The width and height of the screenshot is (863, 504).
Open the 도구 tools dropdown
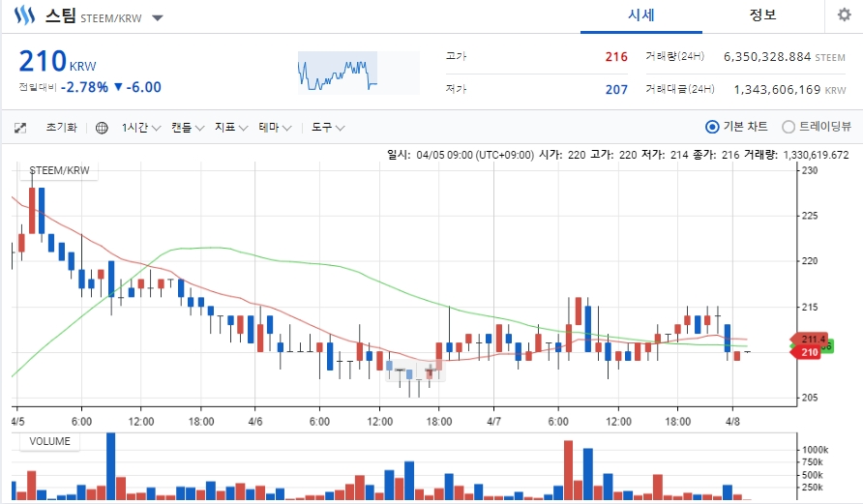coord(328,128)
